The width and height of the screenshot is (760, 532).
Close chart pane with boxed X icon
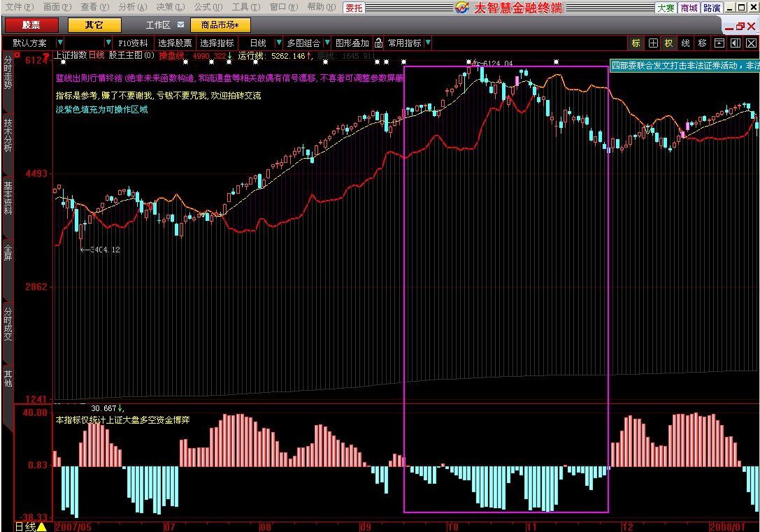point(750,43)
